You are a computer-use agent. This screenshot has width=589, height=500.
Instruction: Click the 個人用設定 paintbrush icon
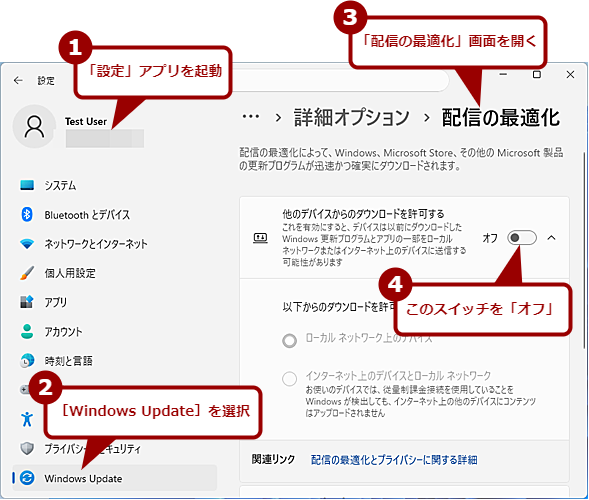pos(27,273)
